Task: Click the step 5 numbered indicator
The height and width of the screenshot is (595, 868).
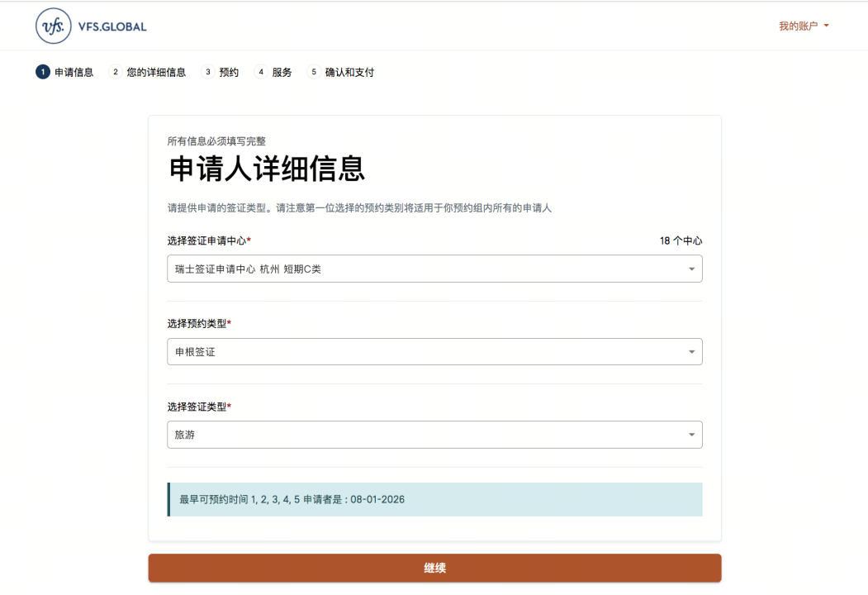Action: coord(311,72)
